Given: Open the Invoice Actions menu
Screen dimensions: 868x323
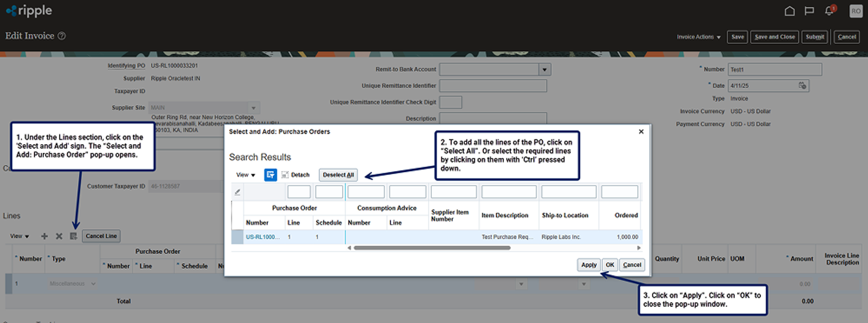Looking at the screenshot, I should coord(698,37).
